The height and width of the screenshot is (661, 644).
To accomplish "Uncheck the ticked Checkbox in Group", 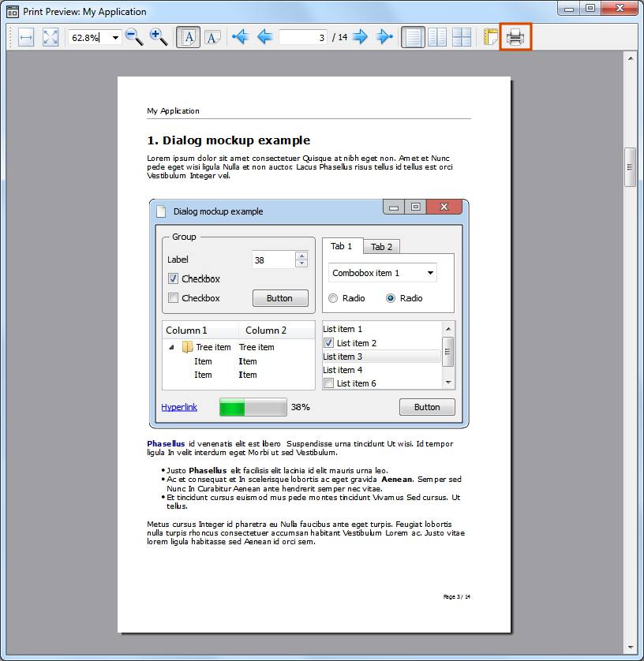I will click(x=173, y=278).
